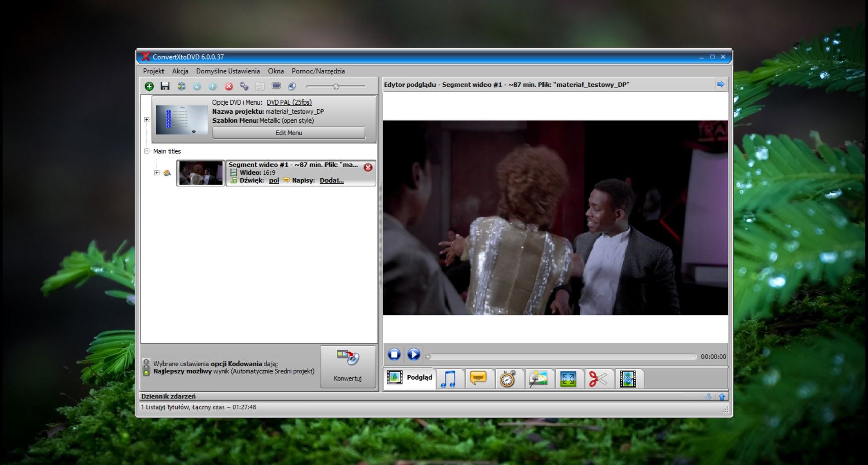This screenshot has height=465, width=868.
Task: Open the Okna menu
Action: tap(276, 71)
